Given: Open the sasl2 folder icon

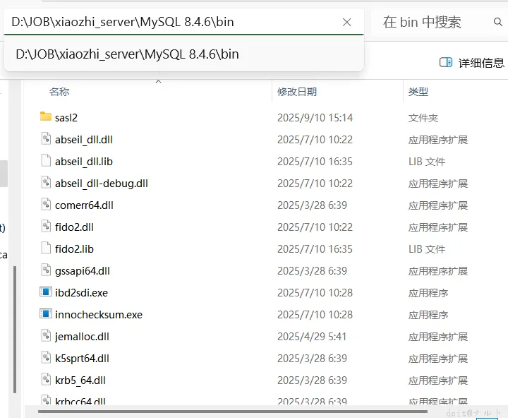Looking at the screenshot, I should (x=46, y=116).
